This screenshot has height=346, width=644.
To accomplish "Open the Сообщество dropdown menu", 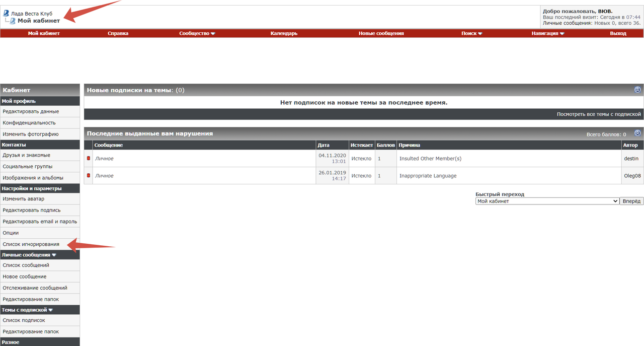I will 197,33.
